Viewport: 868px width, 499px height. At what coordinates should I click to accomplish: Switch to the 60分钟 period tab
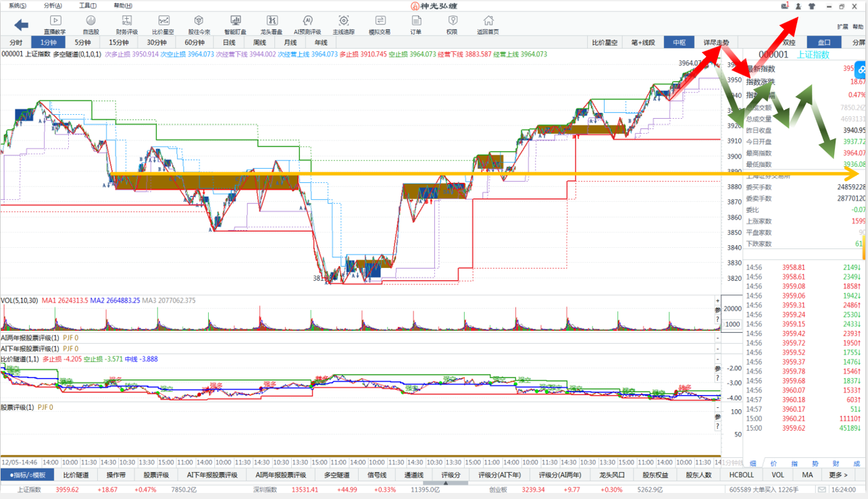(x=194, y=43)
